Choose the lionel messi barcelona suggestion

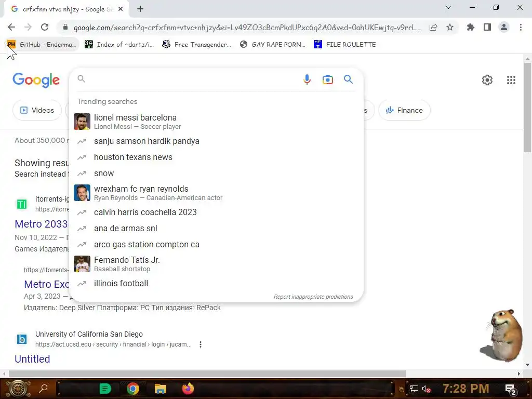[x=216, y=122]
